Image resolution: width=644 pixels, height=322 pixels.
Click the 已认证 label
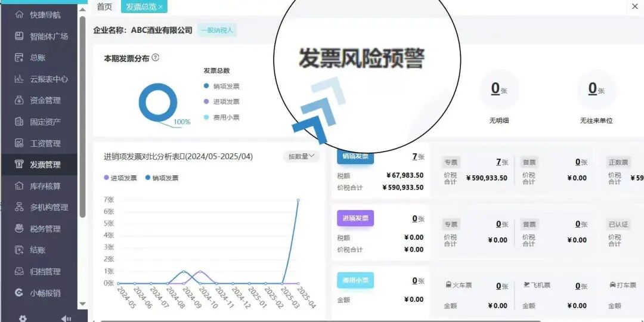click(x=618, y=224)
